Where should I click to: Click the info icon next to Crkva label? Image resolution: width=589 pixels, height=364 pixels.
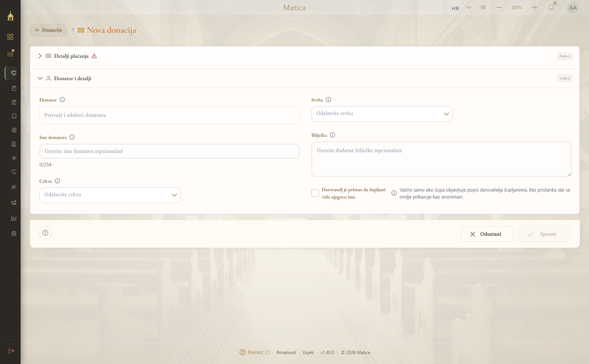(57, 181)
